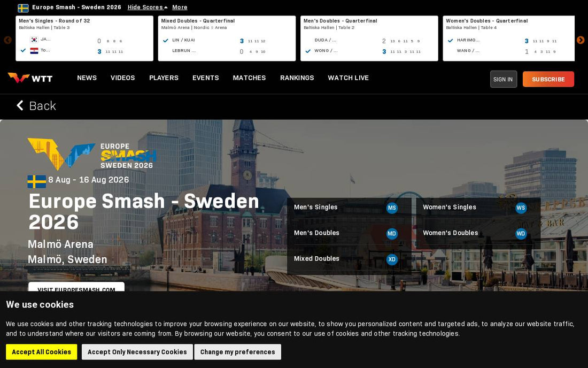The image size is (588, 368).
Task: Click the Malmö Arena venue text
Action: [x=60, y=244]
